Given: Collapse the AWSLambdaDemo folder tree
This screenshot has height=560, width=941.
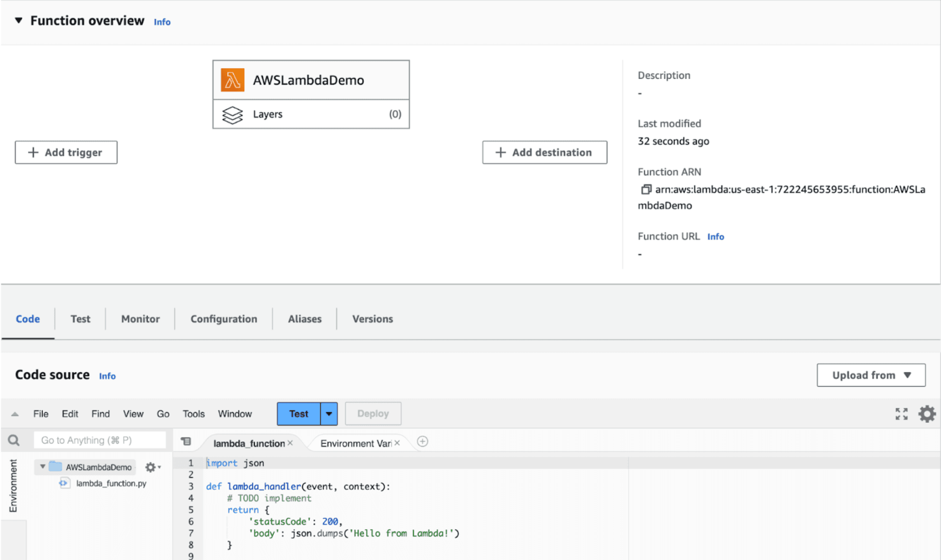Looking at the screenshot, I should [43, 467].
